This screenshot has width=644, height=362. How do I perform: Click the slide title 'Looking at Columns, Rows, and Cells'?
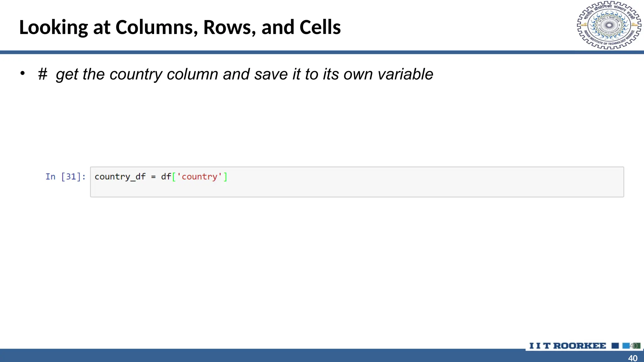click(x=180, y=27)
